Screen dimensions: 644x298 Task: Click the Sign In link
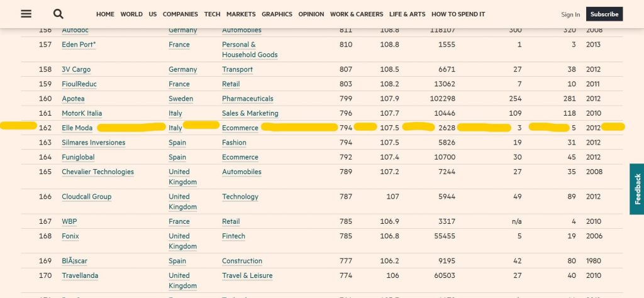[x=570, y=14]
